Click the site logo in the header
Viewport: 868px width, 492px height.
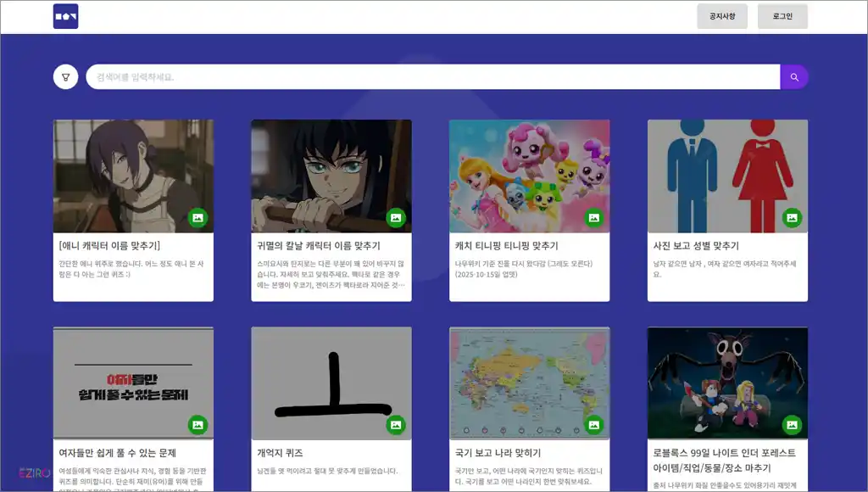[x=65, y=16]
